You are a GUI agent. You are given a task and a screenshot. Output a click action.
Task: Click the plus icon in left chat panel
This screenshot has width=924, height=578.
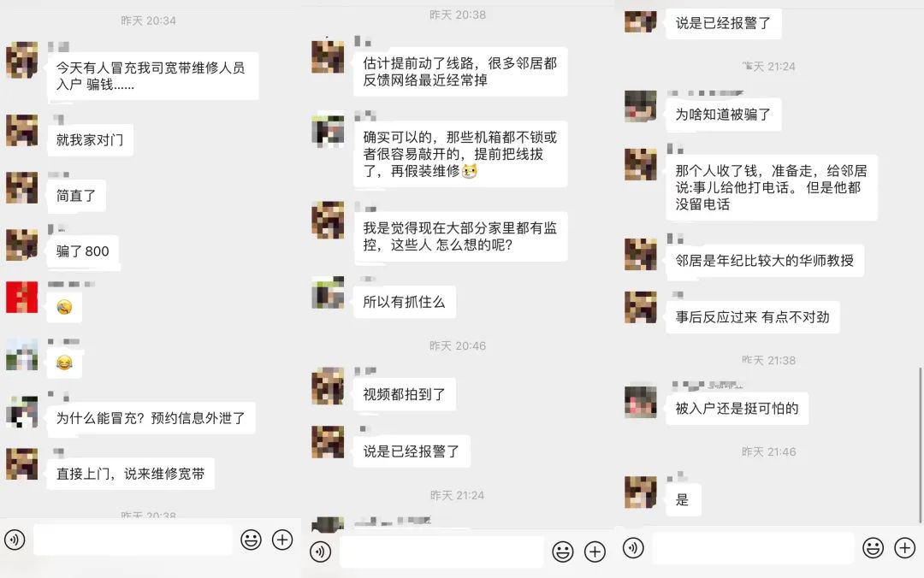coord(282,540)
